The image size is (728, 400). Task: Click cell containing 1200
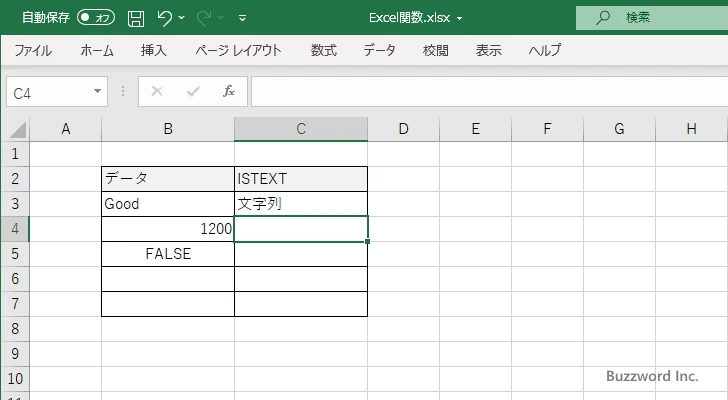168,229
